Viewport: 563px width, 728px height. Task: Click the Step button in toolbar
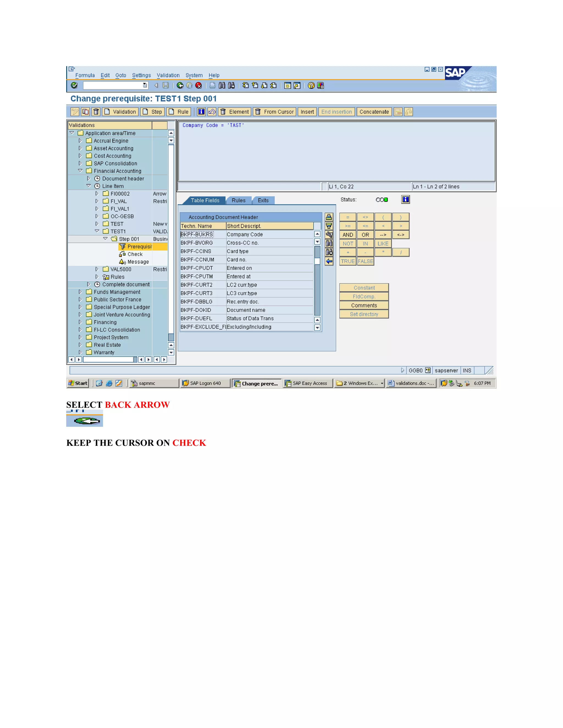152,112
